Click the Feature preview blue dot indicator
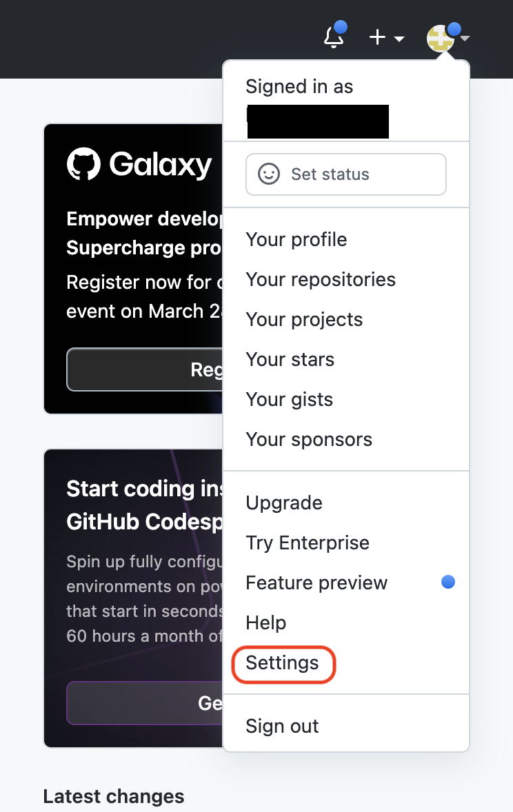 [448, 582]
